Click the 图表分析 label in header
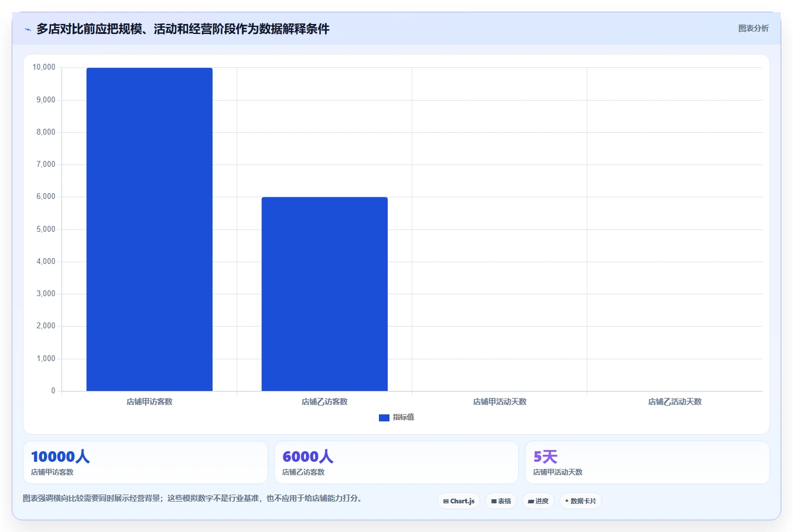Screen dimensions: 793x532 (753, 28)
